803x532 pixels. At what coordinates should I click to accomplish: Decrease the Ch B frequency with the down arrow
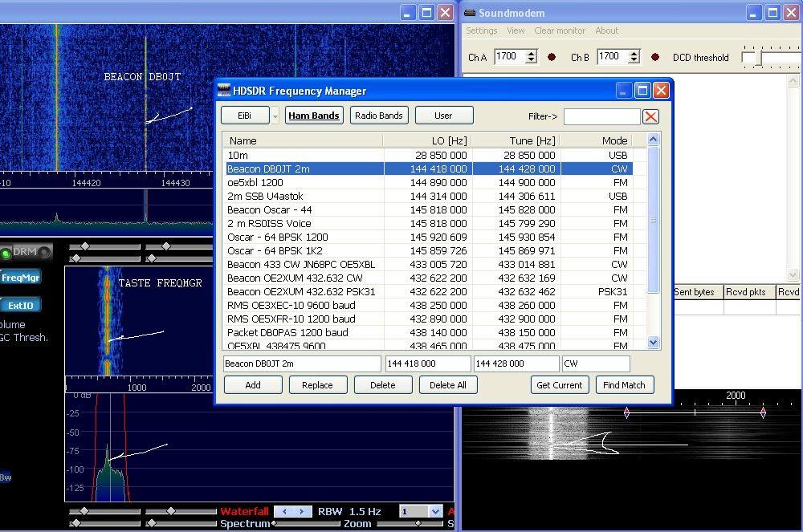(x=634, y=61)
